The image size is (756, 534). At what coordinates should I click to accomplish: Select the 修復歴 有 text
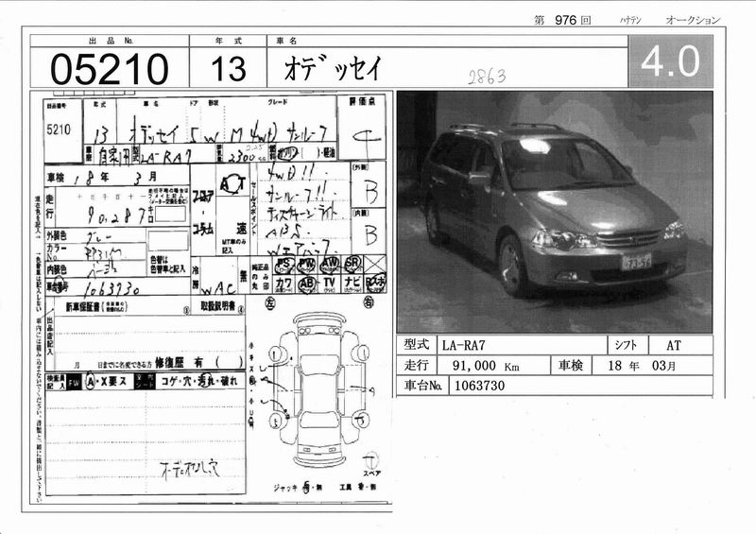(x=179, y=362)
